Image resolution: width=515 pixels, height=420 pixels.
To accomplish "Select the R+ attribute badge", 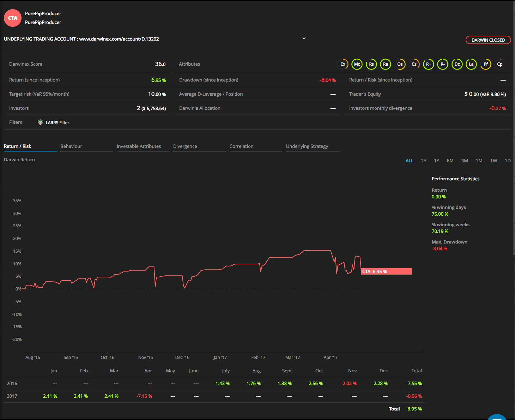I will [x=429, y=64].
